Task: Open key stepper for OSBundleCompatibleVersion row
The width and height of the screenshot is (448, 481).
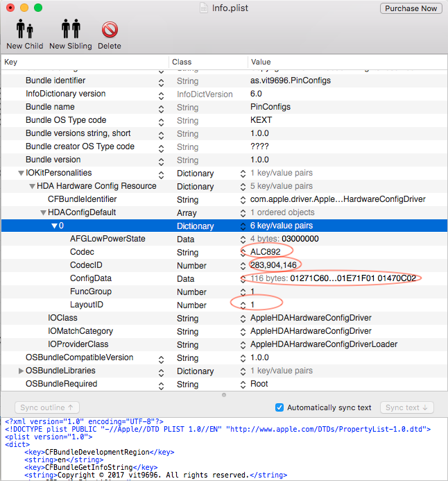Action: 161,360
